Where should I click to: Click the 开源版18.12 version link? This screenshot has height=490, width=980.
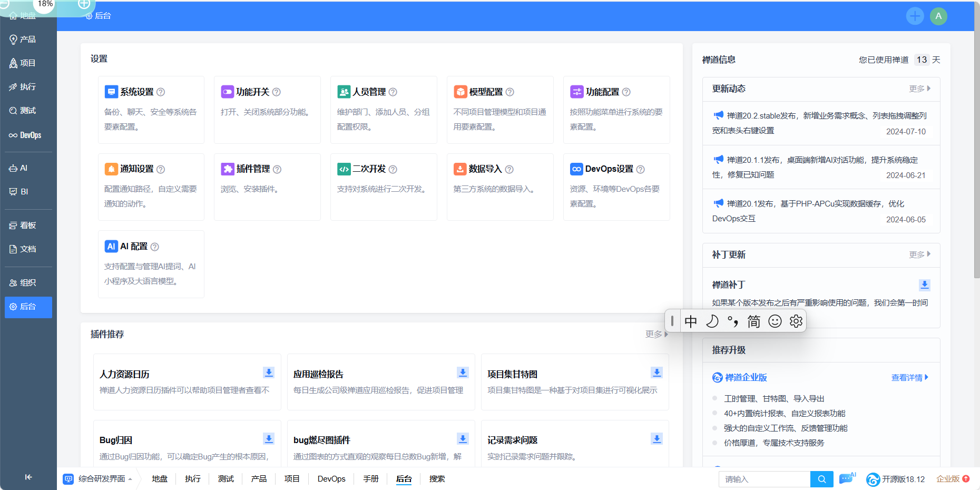tap(896, 479)
